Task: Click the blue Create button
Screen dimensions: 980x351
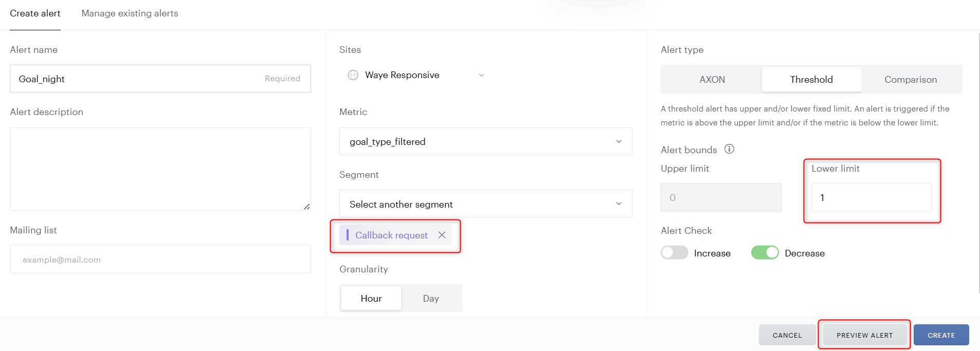Action: click(x=940, y=335)
